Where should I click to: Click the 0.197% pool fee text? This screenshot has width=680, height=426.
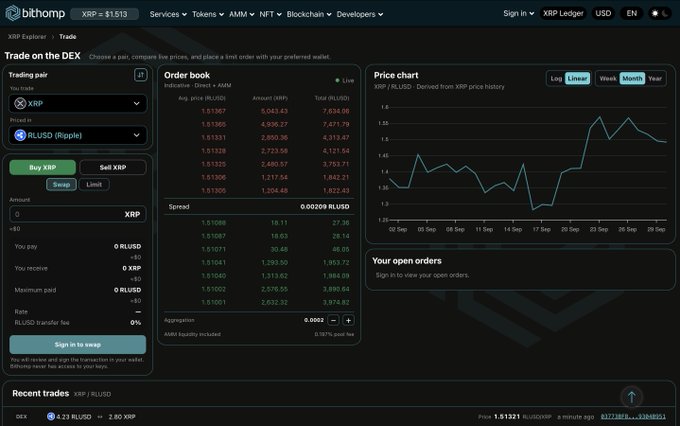334,334
